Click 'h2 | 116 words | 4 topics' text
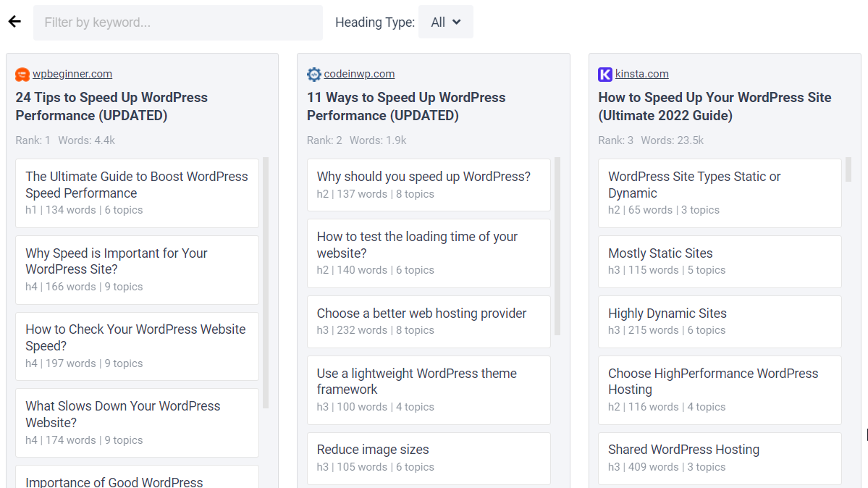The height and width of the screenshot is (488, 868). point(667,407)
